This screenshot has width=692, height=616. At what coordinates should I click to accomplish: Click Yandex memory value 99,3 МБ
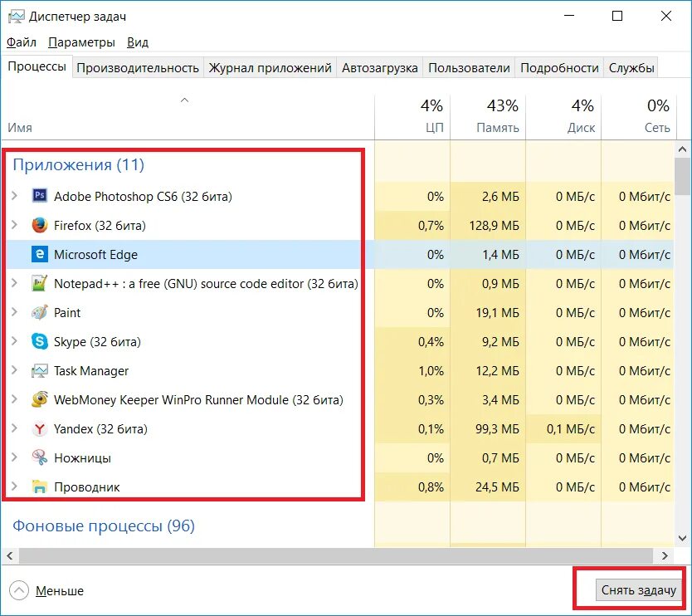pos(497,428)
